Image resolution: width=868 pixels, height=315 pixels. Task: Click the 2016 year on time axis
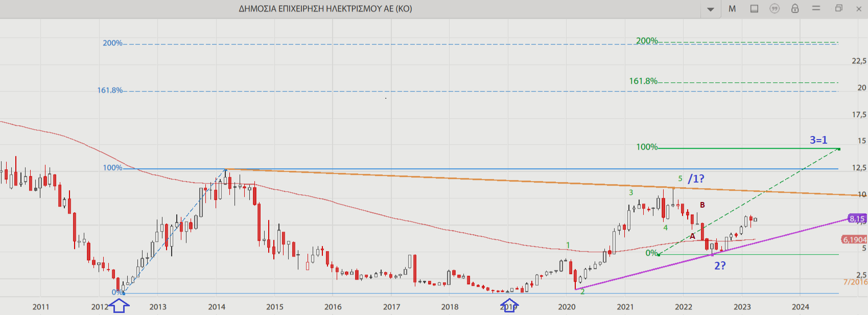(x=333, y=307)
